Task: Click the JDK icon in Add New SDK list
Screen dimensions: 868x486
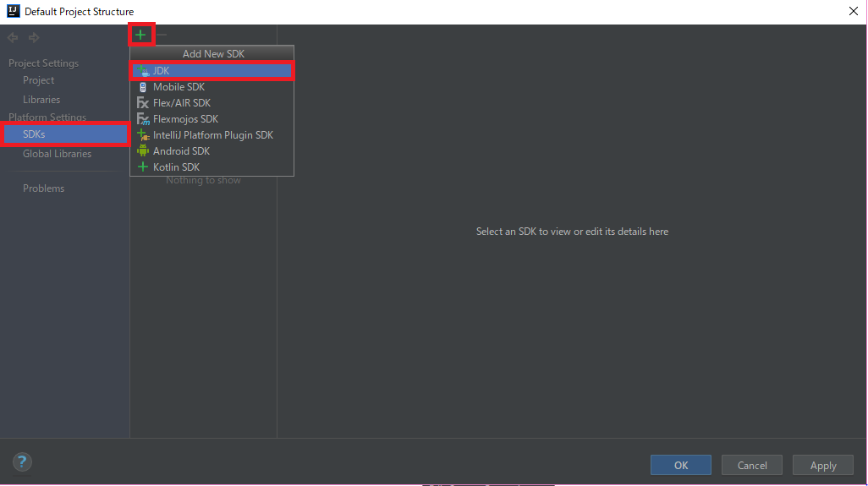Action: pos(143,71)
